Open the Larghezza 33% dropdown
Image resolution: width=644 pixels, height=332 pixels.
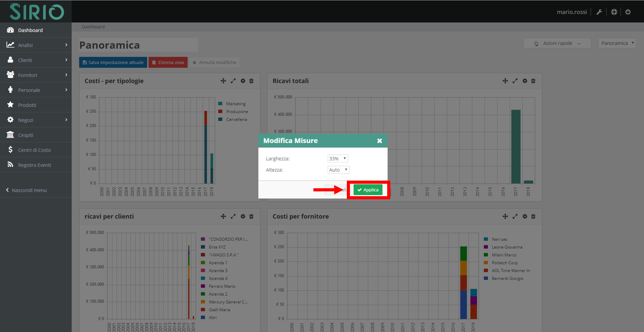pos(338,158)
